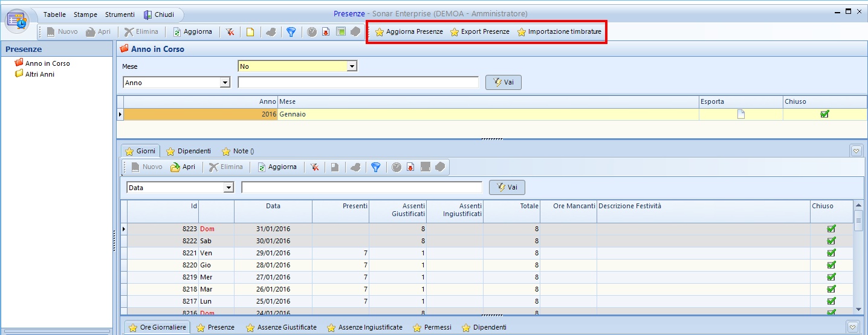Toggle Chiuso checkbox for Gennaio 2016 row
The height and width of the screenshot is (335, 868).
click(824, 114)
